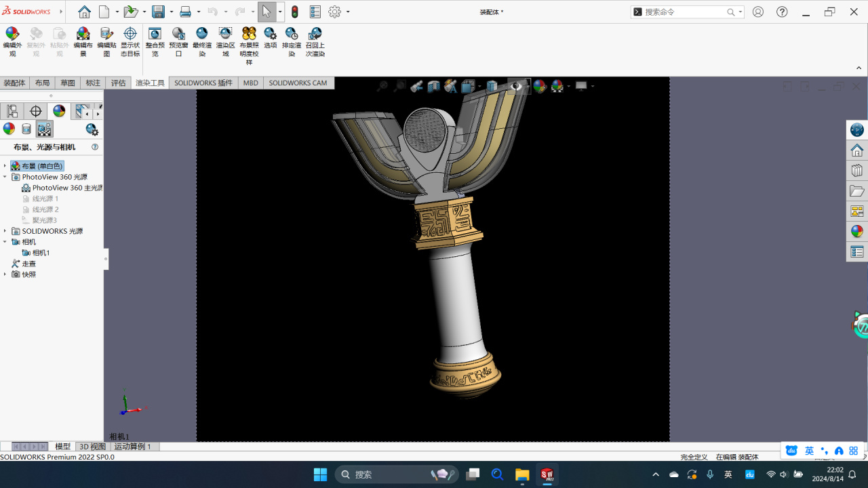This screenshot has width=868, height=488.
Task: Click the panel help question-mark button
Action: pos(95,147)
